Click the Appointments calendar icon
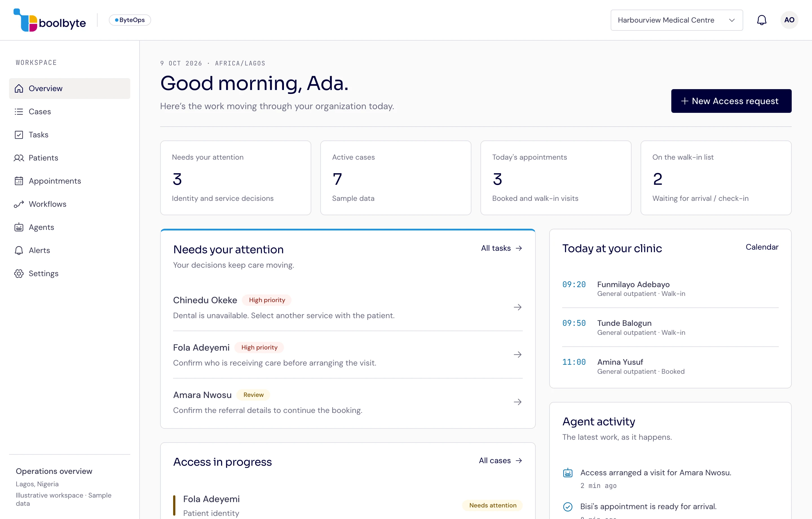The image size is (812, 519). click(19, 181)
